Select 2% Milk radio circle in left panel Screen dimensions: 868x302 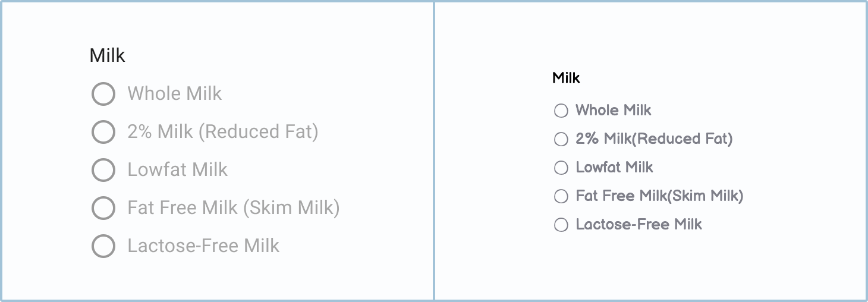pyautogui.click(x=103, y=132)
